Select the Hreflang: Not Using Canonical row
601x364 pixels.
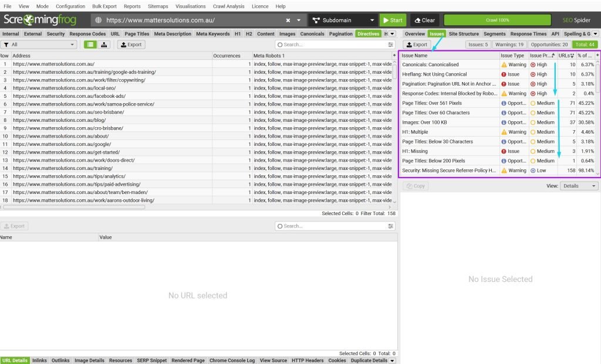click(x=434, y=74)
